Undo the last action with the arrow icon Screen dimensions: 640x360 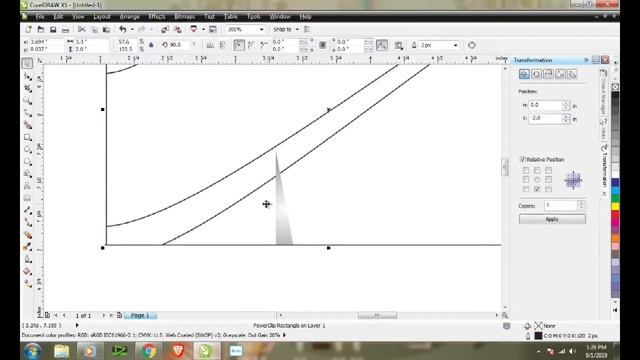click(x=122, y=29)
